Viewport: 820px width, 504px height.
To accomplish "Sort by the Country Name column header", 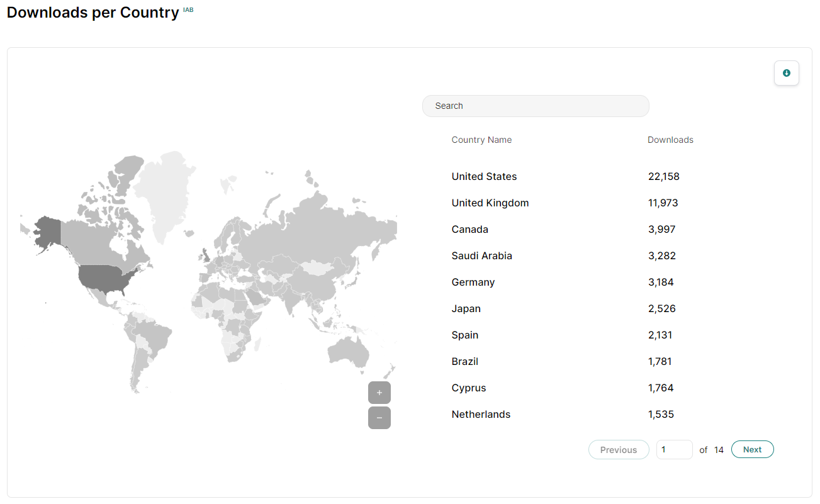I will [x=481, y=139].
